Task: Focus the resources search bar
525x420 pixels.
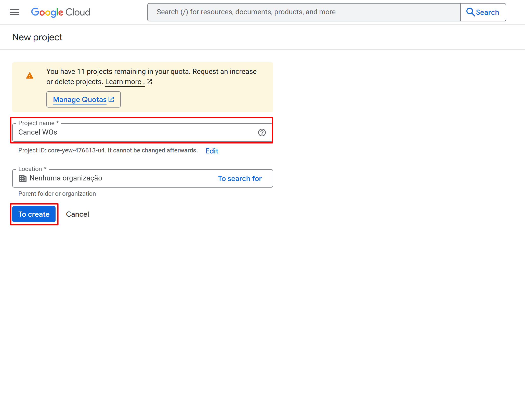Action: pyautogui.click(x=303, y=12)
